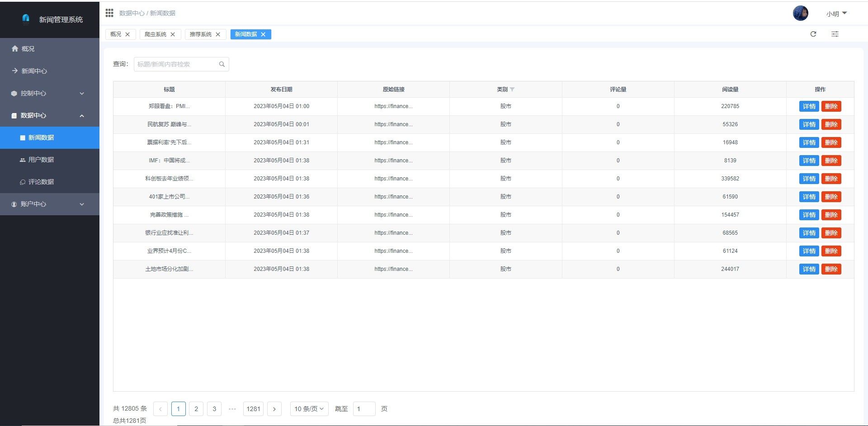The height and width of the screenshot is (426, 868).
Task: Filter by category using the 类别 funnel icon
Action: [x=512, y=90]
